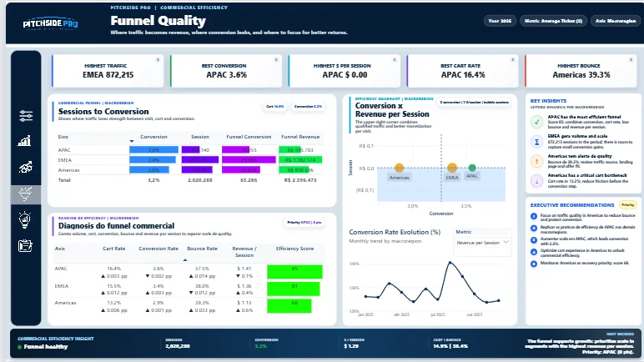Open info icon on Highest Traffic card
The image size is (644, 362).
(158, 60)
